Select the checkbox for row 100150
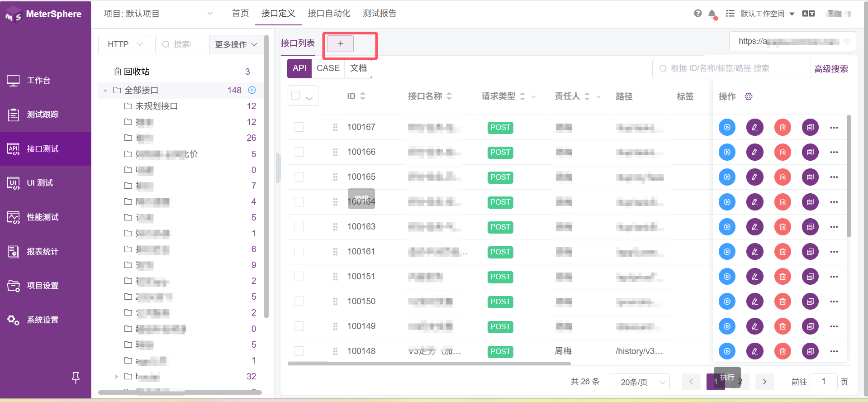868x402 pixels. (299, 301)
